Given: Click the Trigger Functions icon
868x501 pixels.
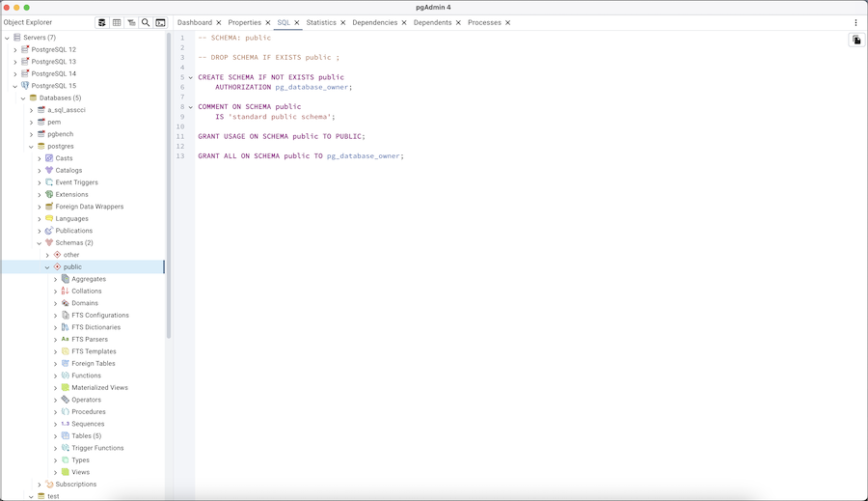Looking at the screenshot, I should pyautogui.click(x=66, y=448).
